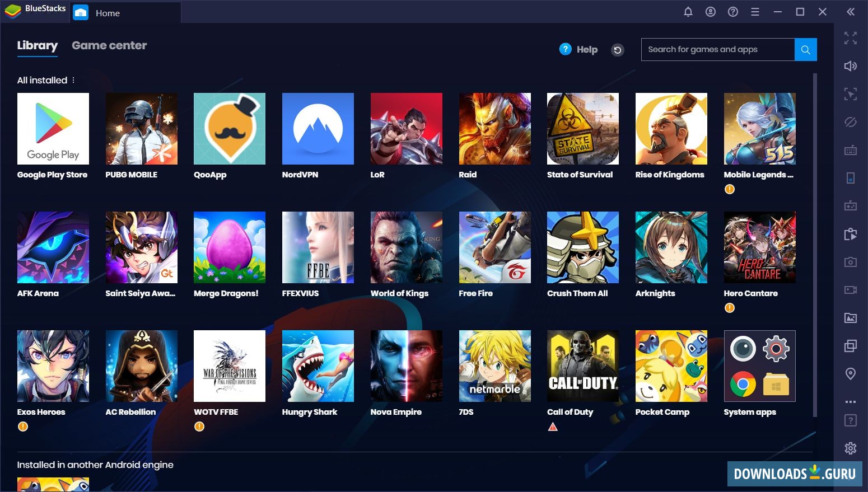Image resolution: width=868 pixels, height=492 pixels.
Task: Launch Call of Duty
Action: (x=583, y=366)
